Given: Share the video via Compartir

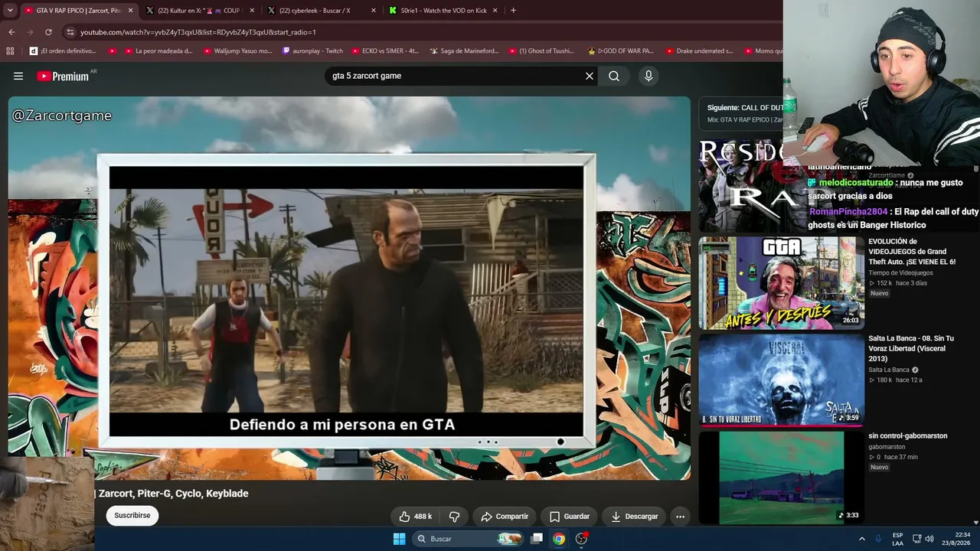Looking at the screenshot, I should point(505,517).
